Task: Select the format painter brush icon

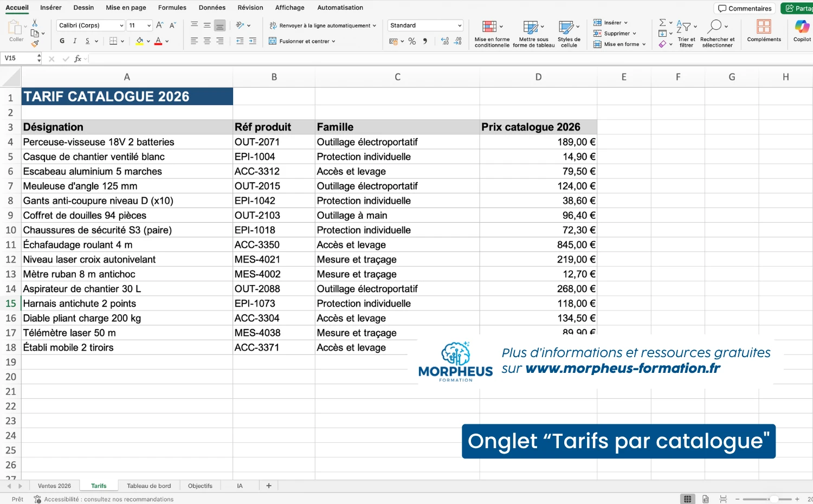Action: click(35, 43)
